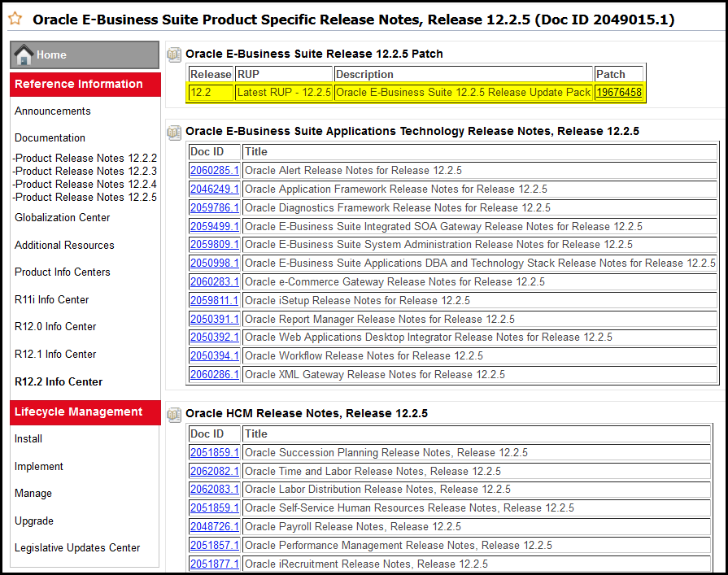This screenshot has width=728, height=575.
Task: Open Doc ID 2060285.1 for Oracle Alert
Action: [x=215, y=170]
